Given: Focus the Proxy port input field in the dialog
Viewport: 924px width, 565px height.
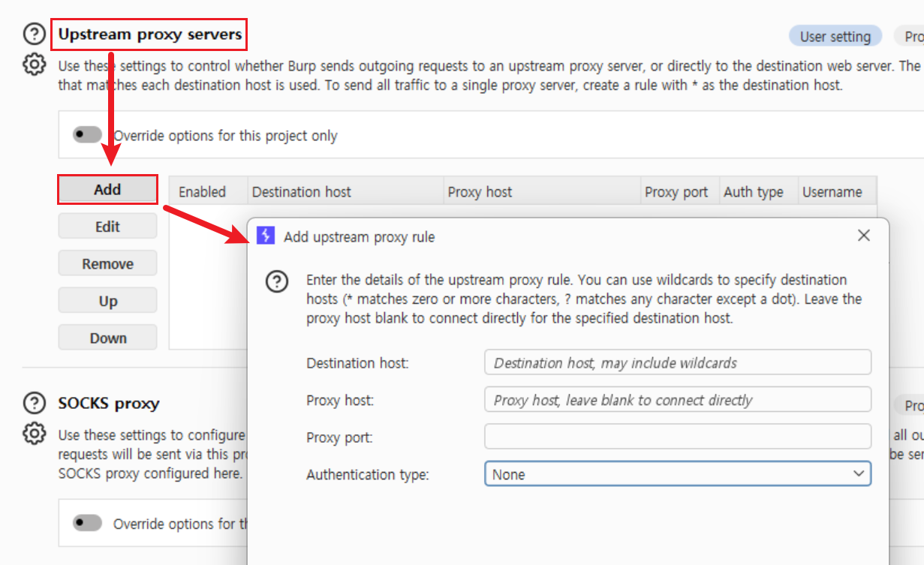Looking at the screenshot, I should tap(678, 437).
